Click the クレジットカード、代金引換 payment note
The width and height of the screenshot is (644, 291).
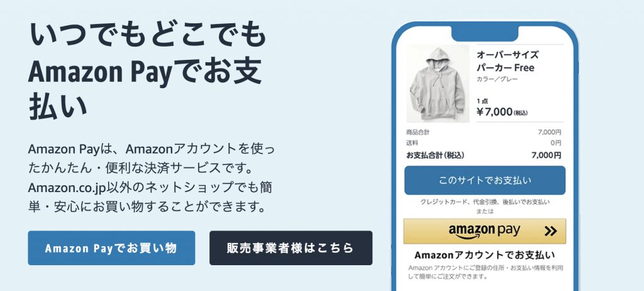[x=485, y=202]
